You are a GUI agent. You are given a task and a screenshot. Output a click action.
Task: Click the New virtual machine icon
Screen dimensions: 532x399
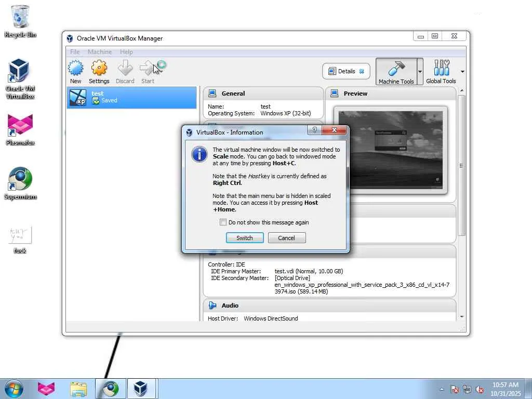[x=75, y=68]
